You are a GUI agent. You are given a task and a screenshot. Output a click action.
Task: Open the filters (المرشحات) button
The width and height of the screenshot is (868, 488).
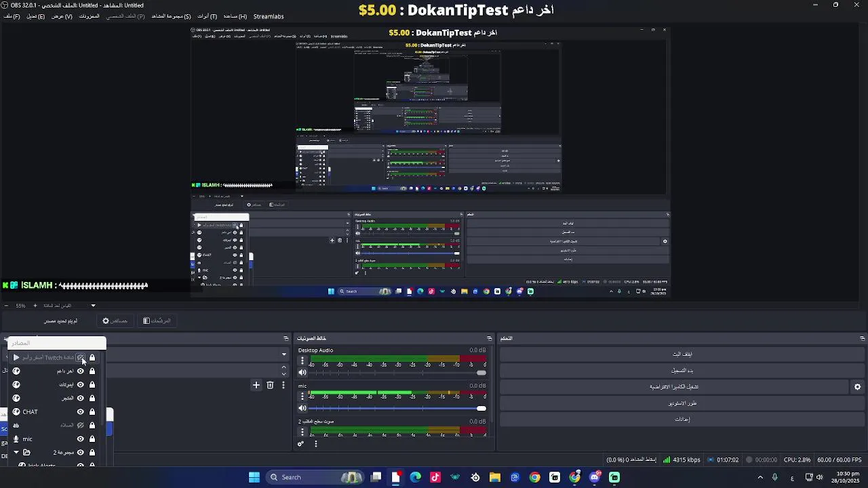157,321
